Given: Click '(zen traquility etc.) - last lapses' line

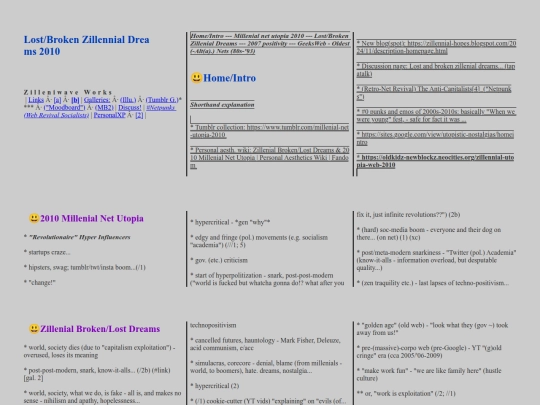Looking at the screenshot, I should [x=433, y=283].
